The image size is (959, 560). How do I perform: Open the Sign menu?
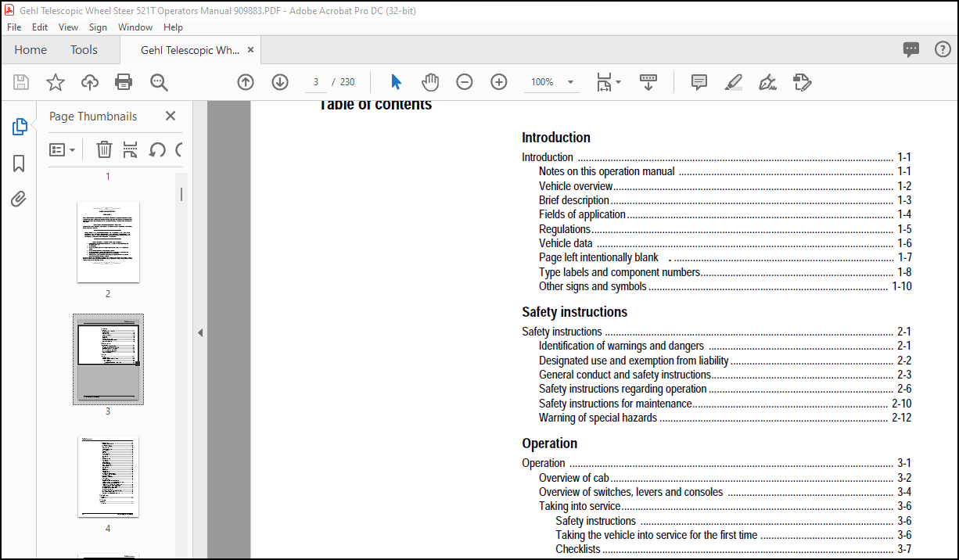(98, 27)
